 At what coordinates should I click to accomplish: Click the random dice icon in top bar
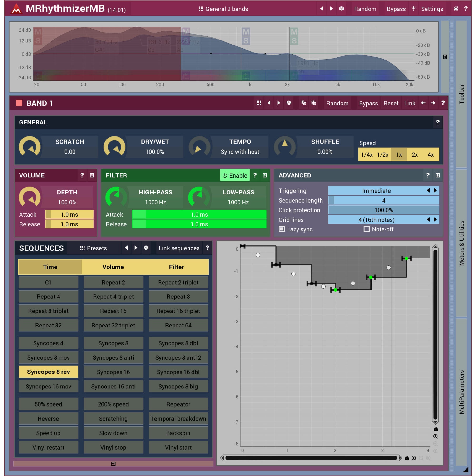pos(341,9)
